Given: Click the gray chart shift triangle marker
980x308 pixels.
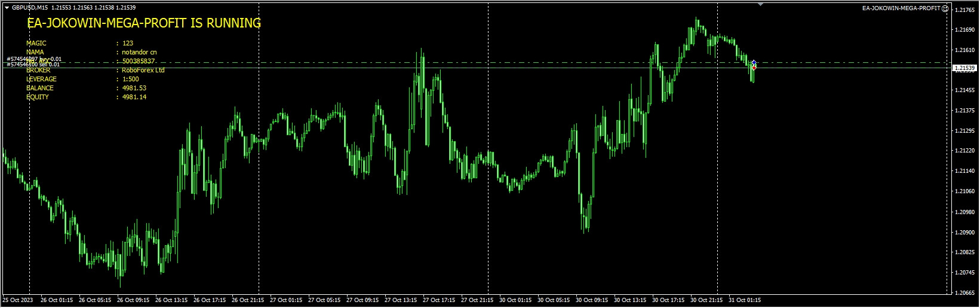Looking at the screenshot, I should pyautogui.click(x=760, y=4).
